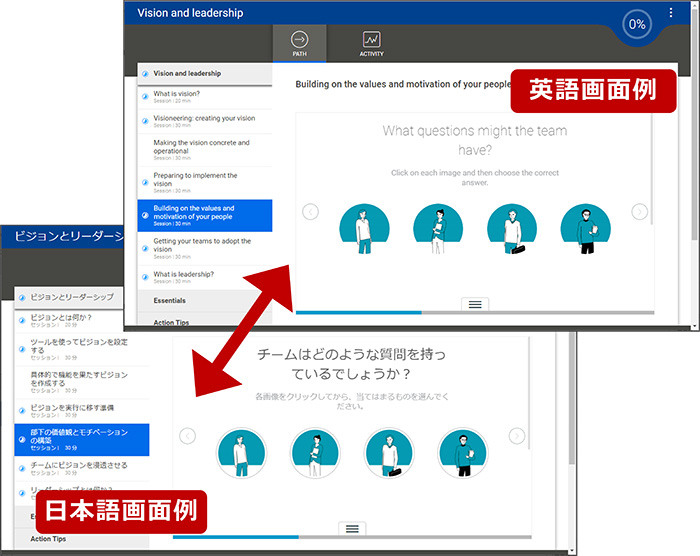The height and width of the screenshot is (556, 700).
Task: Open 'Visioneering: creating your vision' session
Action: [205, 121]
